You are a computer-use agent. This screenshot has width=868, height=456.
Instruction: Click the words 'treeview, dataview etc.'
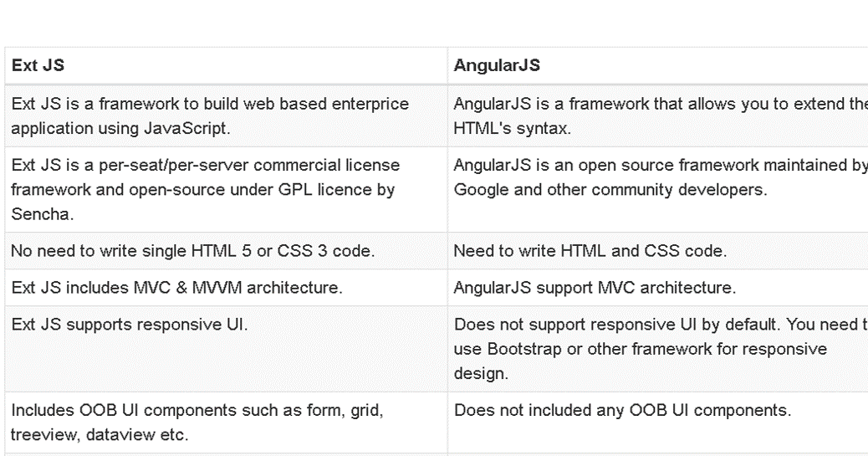(x=100, y=434)
